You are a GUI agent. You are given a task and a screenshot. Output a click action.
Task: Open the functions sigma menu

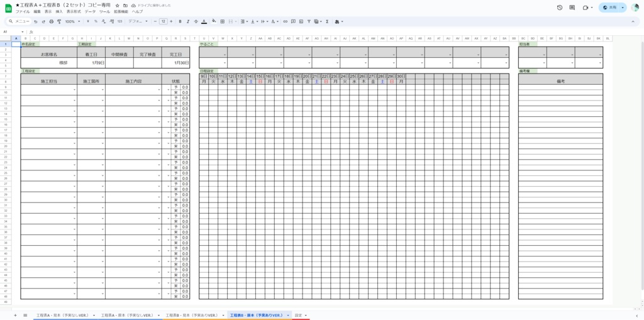(327, 21)
